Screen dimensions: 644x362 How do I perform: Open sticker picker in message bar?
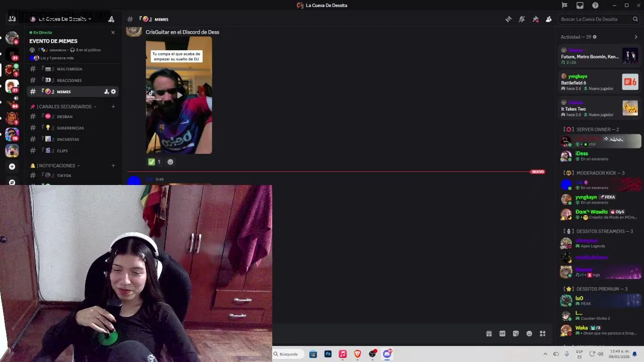[516, 333]
